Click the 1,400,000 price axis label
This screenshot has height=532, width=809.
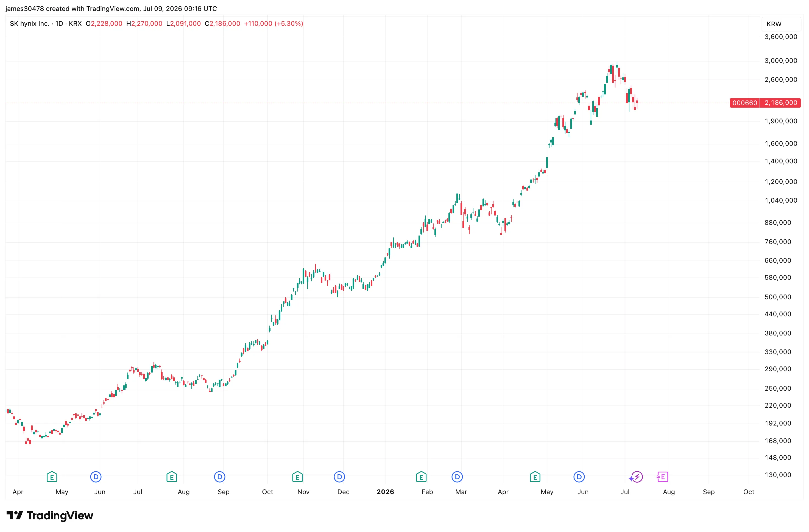pos(781,161)
